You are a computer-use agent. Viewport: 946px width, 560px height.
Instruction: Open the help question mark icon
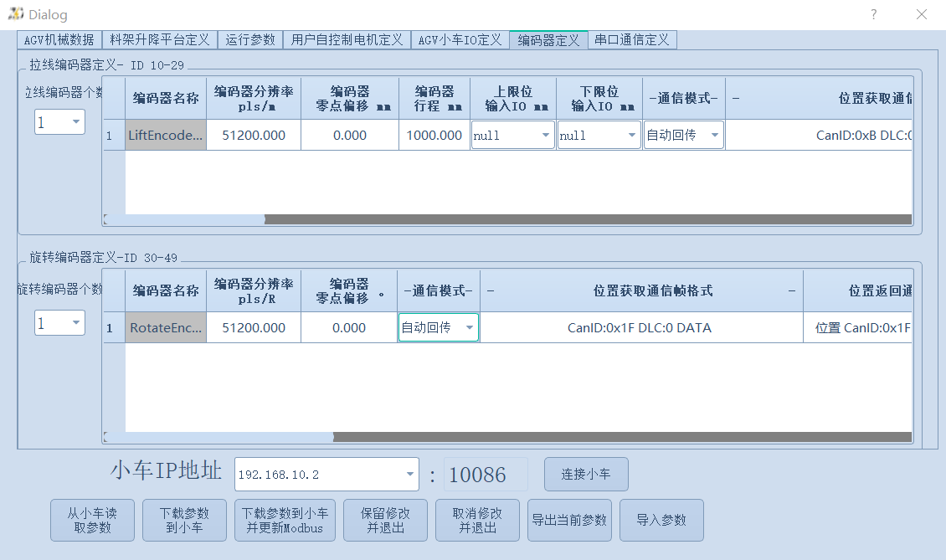point(873,14)
